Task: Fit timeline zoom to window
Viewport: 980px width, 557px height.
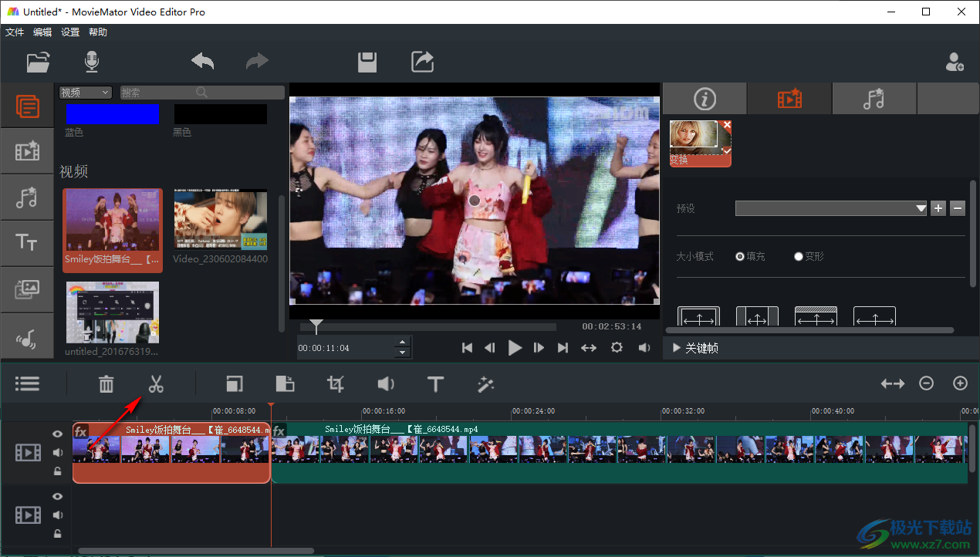Action: [x=892, y=383]
